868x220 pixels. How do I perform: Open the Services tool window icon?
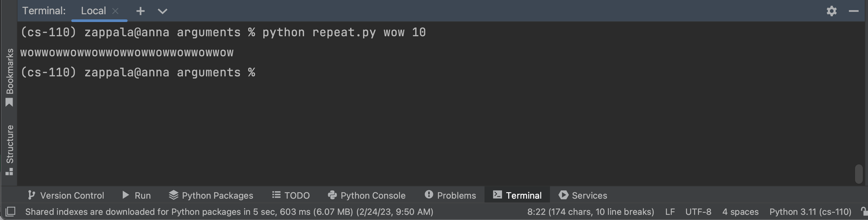click(x=582, y=195)
